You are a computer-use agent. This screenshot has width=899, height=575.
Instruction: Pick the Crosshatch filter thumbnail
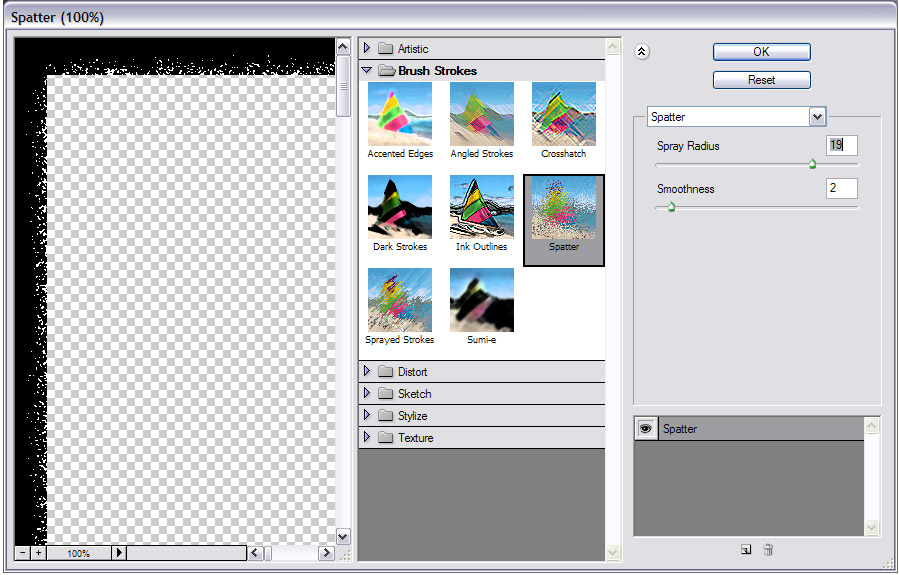[564, 114]
